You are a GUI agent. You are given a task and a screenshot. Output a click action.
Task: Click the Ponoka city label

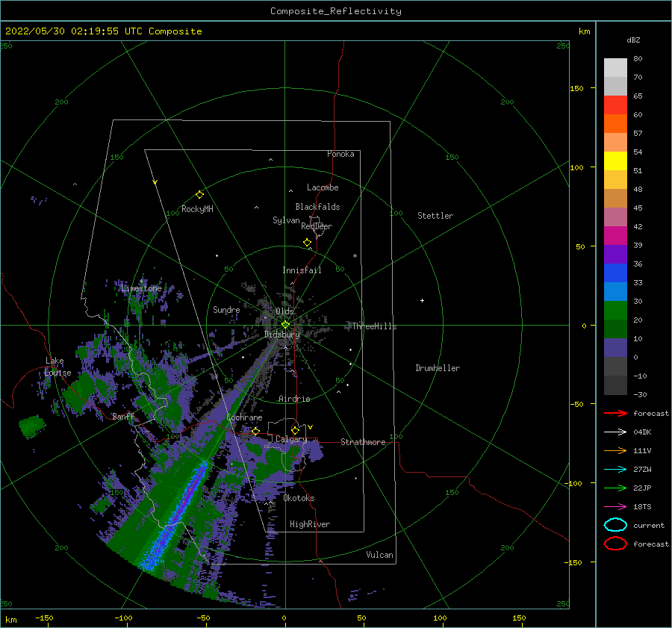[340, 154]
